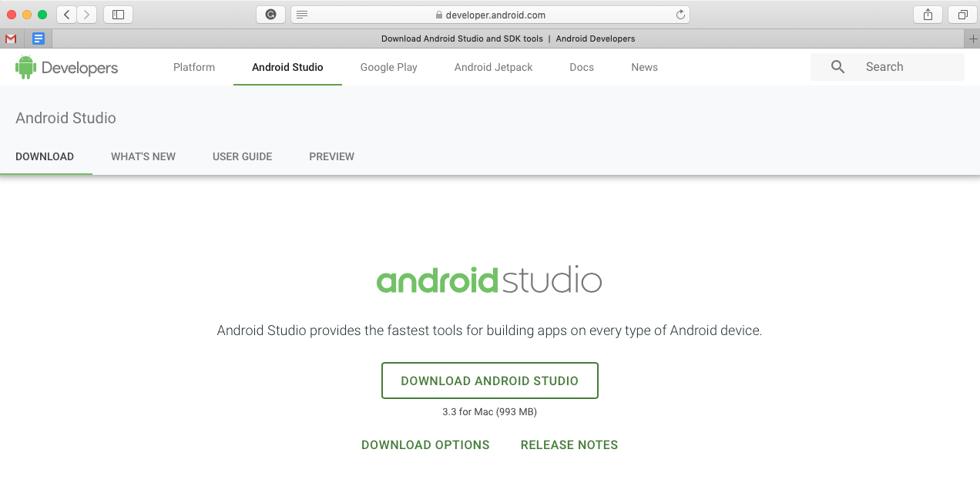Screen dimensions: 980x493
Task: Open the Share menu icon
Action: (x=928, y=15)
